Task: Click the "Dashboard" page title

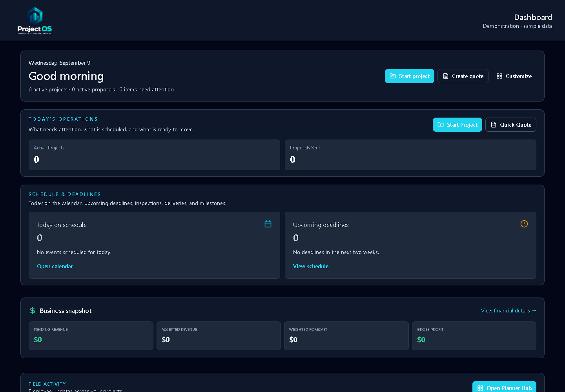Action: pos(533,17)
